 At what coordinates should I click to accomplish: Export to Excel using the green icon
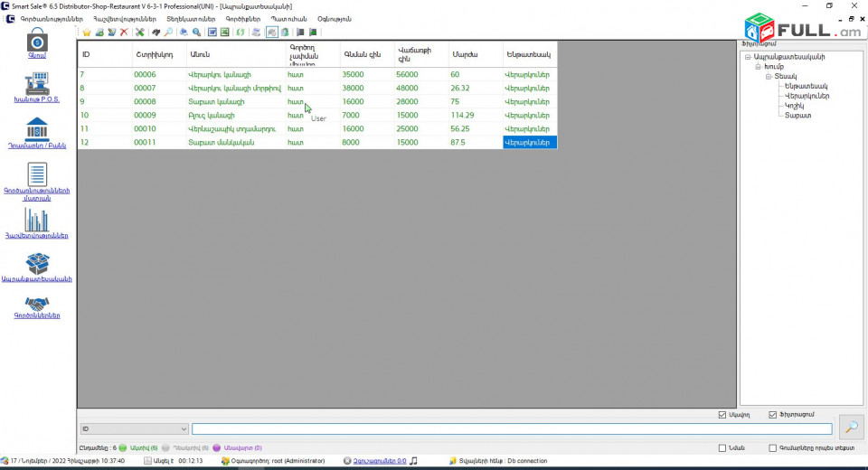[225, 33]
